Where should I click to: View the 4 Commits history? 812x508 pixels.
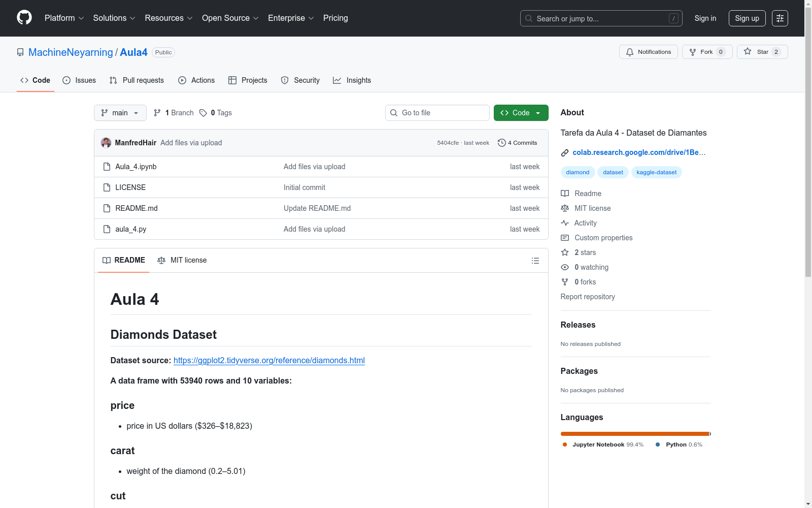point(518,143)
